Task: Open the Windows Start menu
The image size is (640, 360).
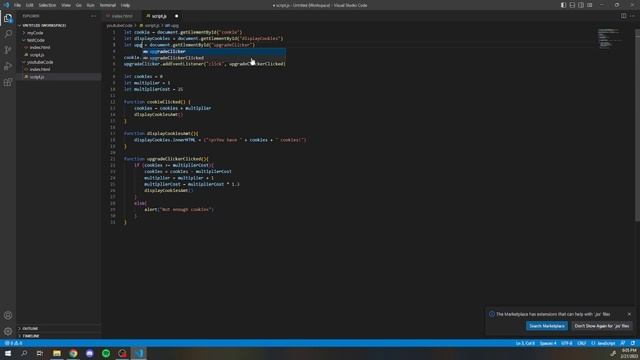Action: pos(8,353)
